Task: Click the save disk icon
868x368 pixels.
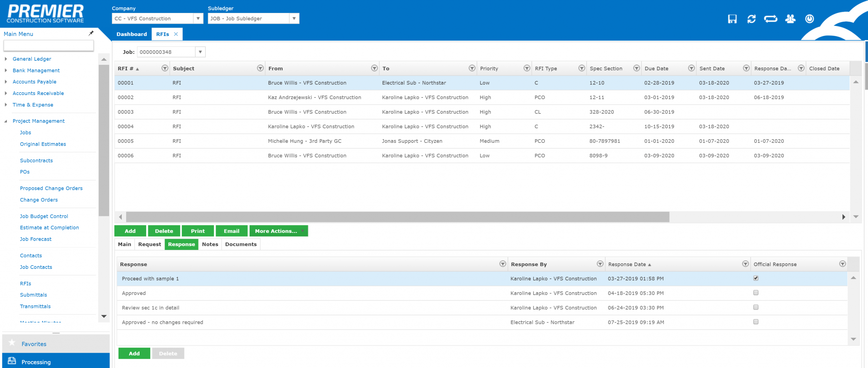Action: (x=732, y=19)
